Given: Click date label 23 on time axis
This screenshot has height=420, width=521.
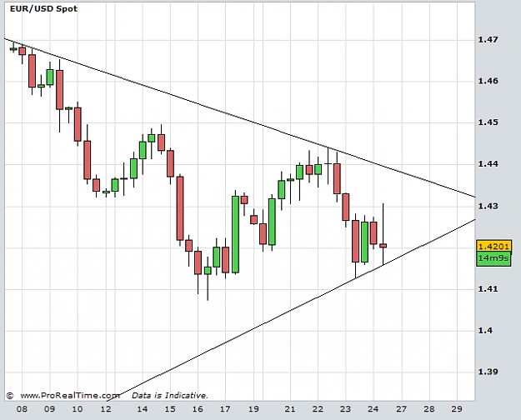Looking at the screenshot, I should pyautogui.click(x=345, y=408).
